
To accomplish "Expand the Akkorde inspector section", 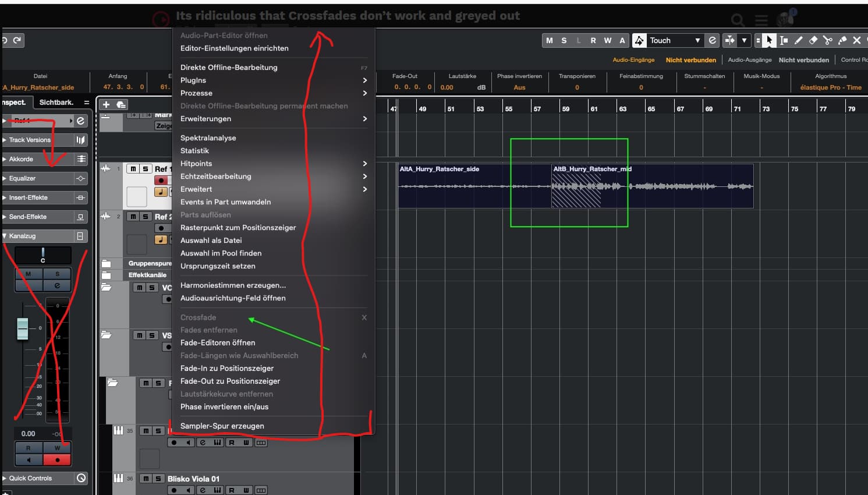I will (x=5, y=159).
